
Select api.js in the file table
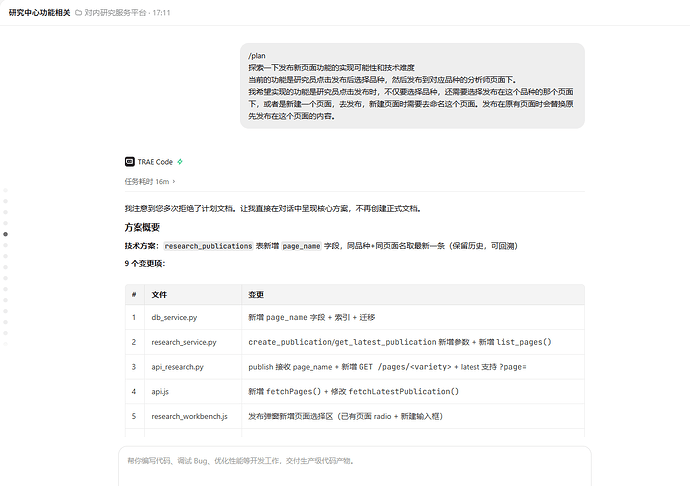pos(160,391)
